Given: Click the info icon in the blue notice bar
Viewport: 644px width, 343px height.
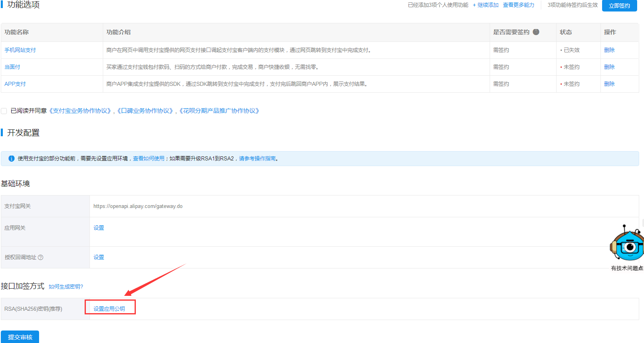Looking at the screenshot, I should (x=11, y=158).
